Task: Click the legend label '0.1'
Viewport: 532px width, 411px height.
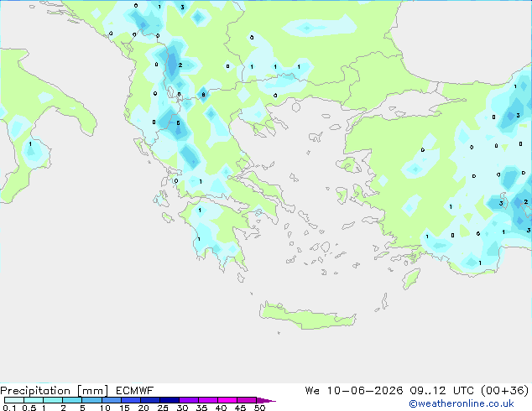Action: click(9, 408)
